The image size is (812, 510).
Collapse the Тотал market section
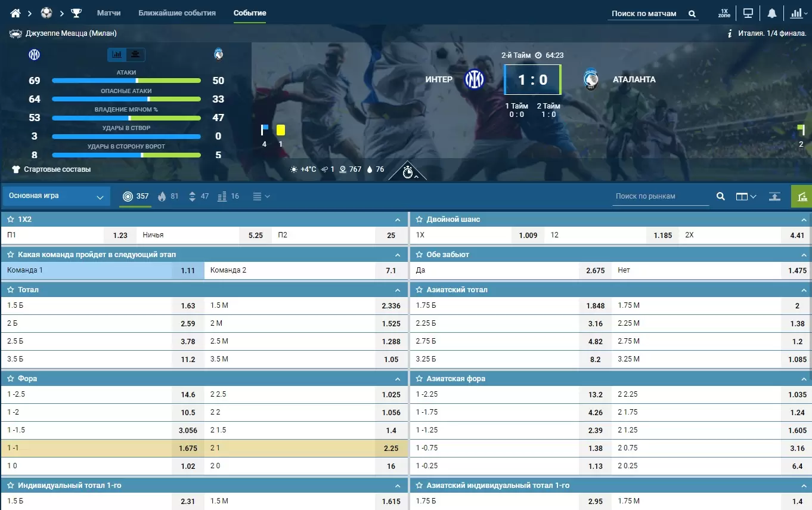point(398,290)
